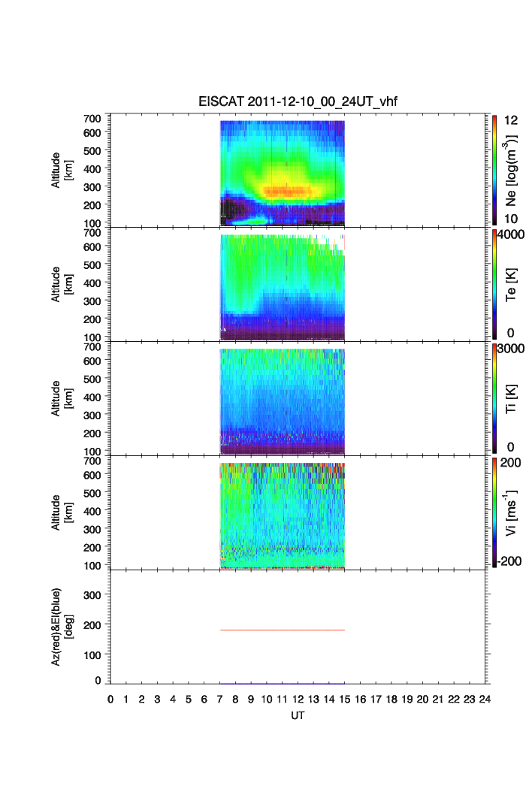Click the x-axis tick label 24
The width and height of the screenshot is (532, 798).
coord(485,700)
